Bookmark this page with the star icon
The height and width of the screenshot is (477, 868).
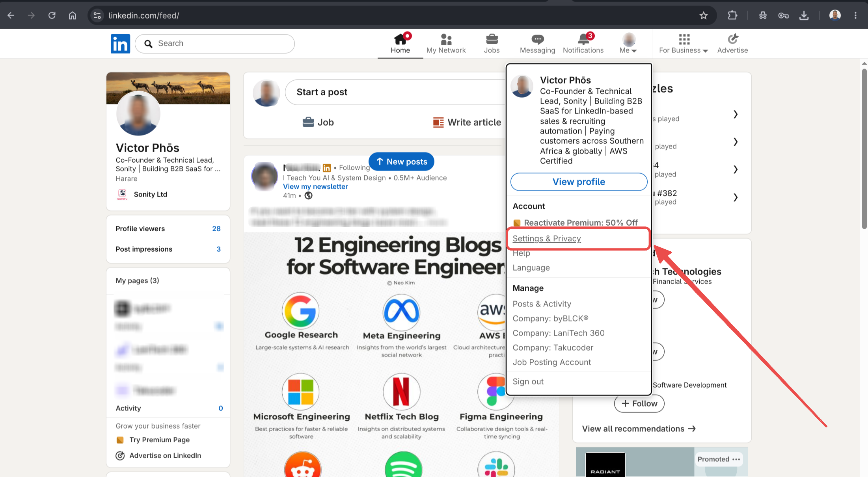[x=704, y=15]
